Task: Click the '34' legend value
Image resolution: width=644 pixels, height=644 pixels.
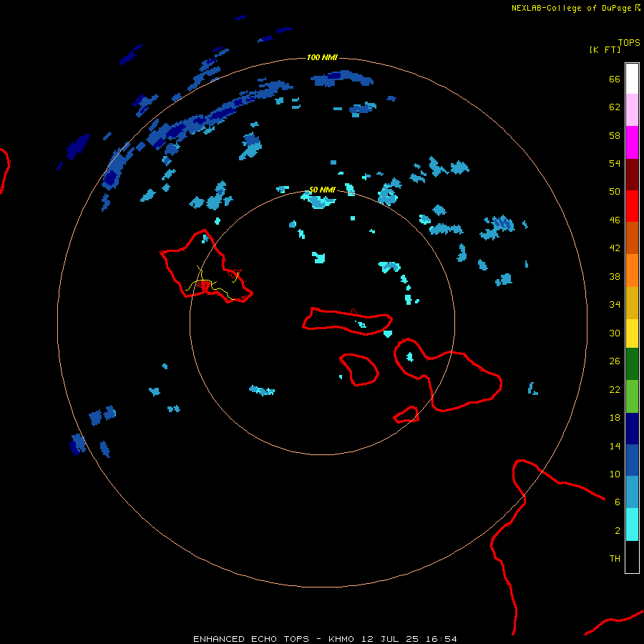Action: pos(615,304)
